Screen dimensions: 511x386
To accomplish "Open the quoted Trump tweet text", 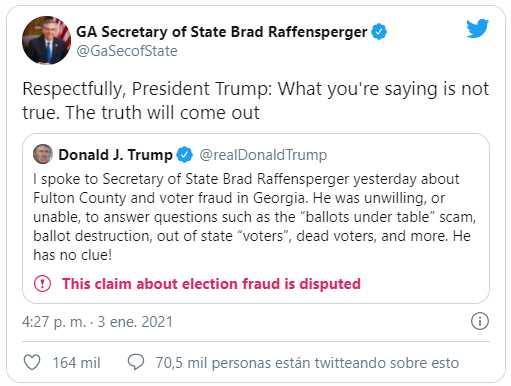I will tap(255, 217).
